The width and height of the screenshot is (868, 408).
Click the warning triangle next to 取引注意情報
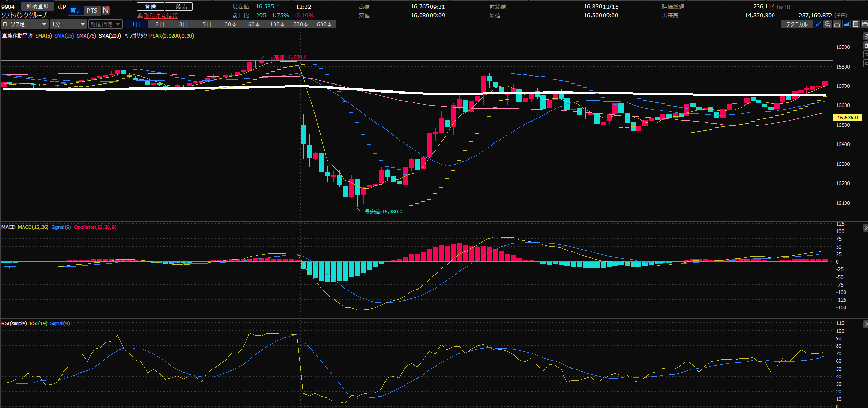pyautogui.click(x=140, y=16)
